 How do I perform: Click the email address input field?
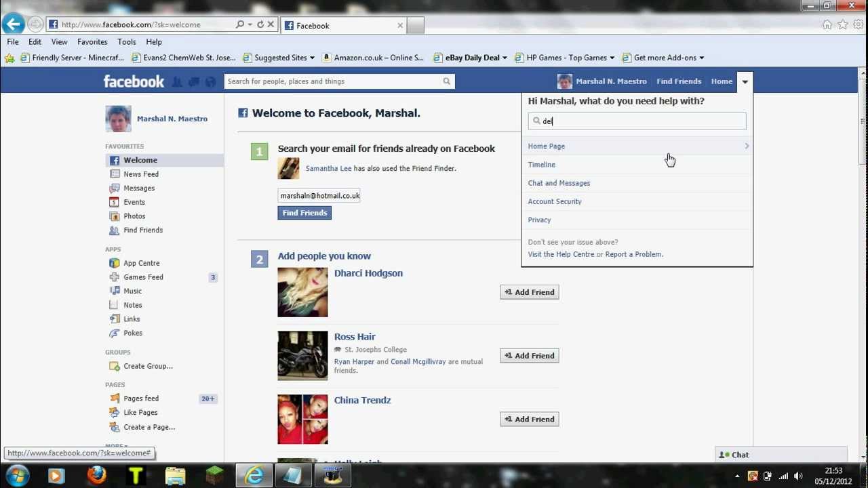(x=319, y=196)
